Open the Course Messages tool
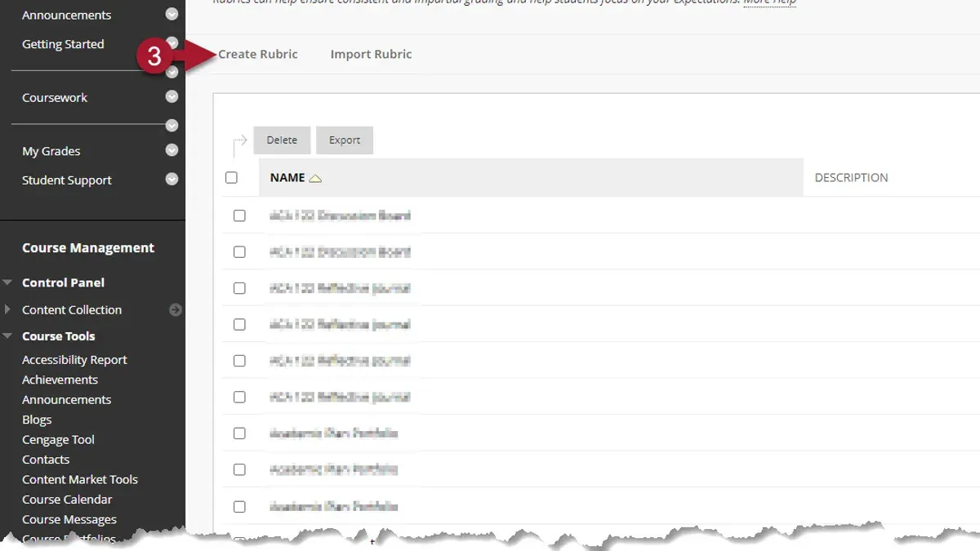980x551 pixels. pyautogui.click(x=69, y=519)
